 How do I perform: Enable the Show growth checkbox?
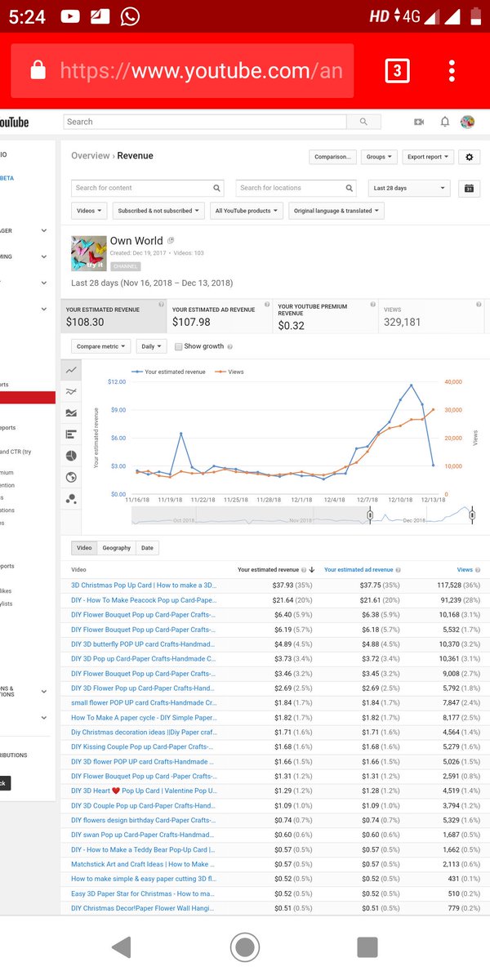tap(179, 346)
